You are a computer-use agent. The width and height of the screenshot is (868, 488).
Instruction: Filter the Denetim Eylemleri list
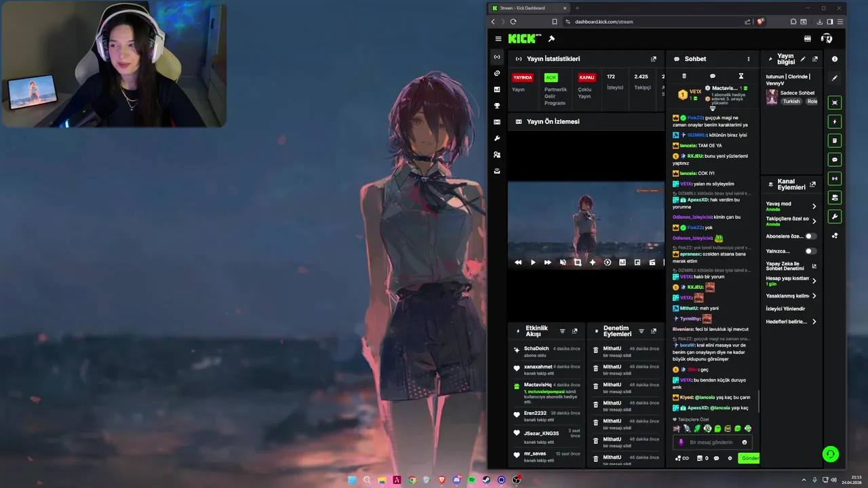(642, 331)
